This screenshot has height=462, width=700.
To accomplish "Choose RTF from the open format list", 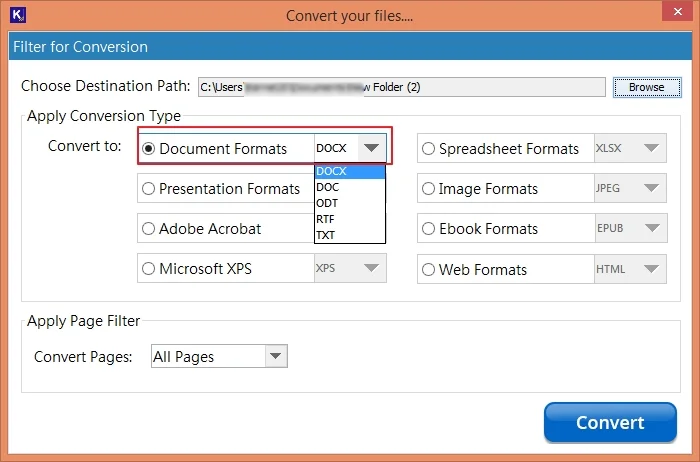I will (350, 220).
